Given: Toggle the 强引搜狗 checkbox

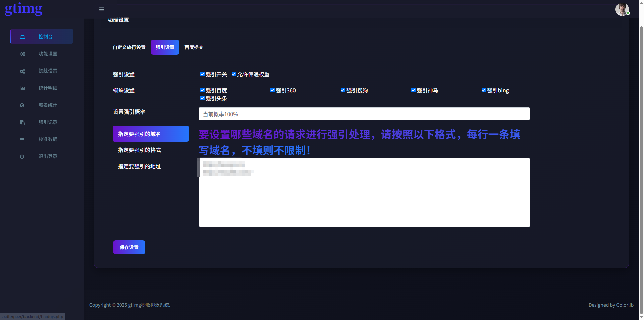Looking at the screenshot, I should click(343, 90).
